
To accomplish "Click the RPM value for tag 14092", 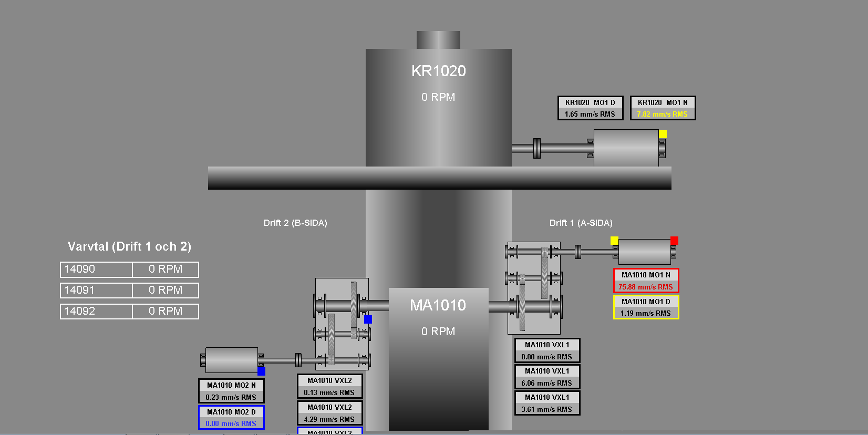I will pos(166,312).
